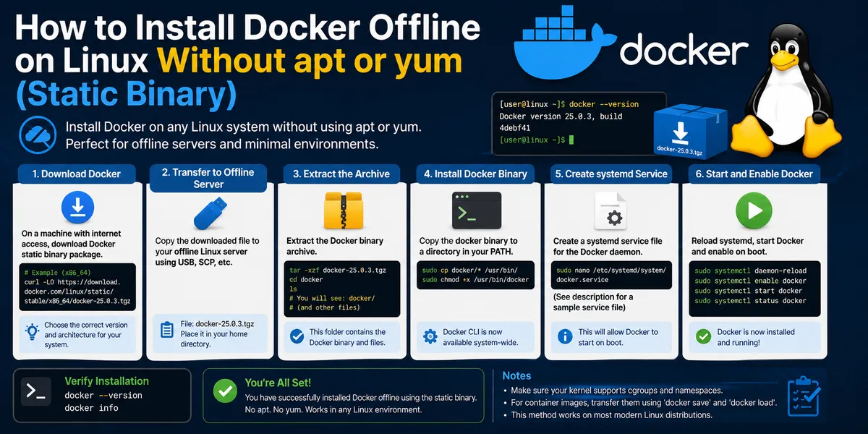Click the You're All Set! heading

tap(278, 383)
